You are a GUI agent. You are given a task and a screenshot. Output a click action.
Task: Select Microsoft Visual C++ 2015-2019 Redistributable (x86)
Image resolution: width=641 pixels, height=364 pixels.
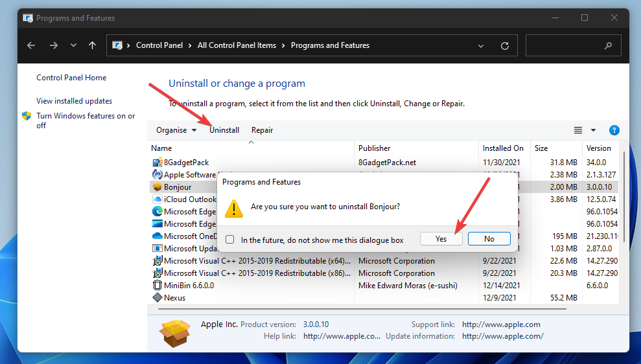click(x=257, y=273)
